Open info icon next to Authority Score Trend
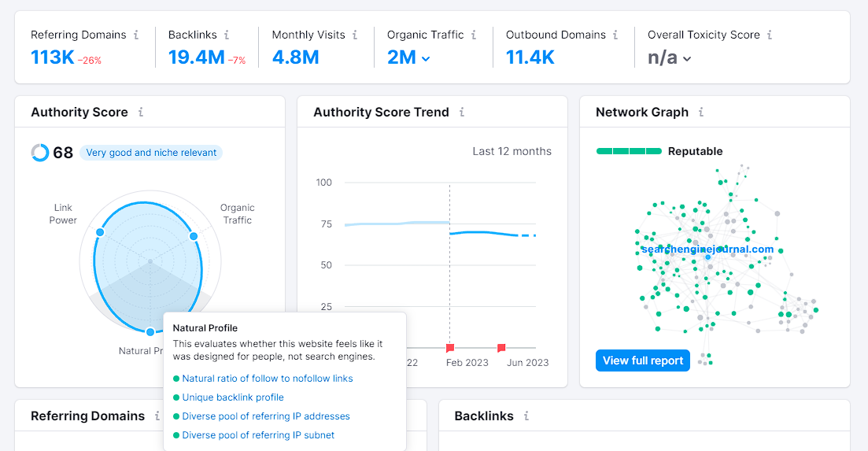Screen dimensions: 868x451 click(x=462, y=113)
